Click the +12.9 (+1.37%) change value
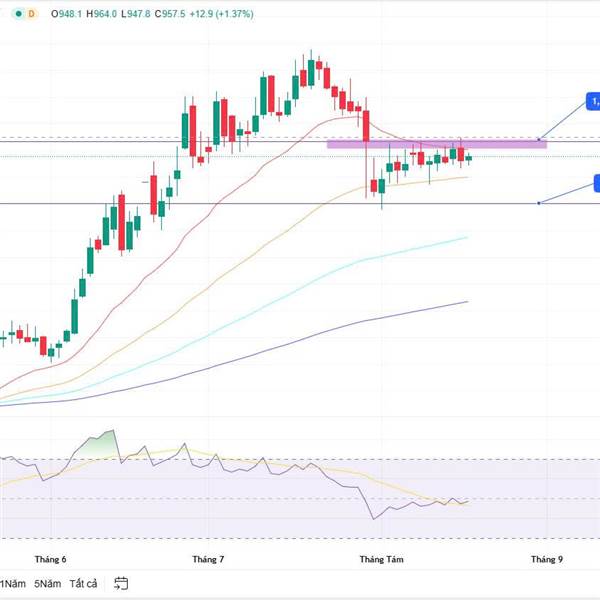The height and width of the screenshot is (600, 600). pyautogui.click(x=222, y=14)
